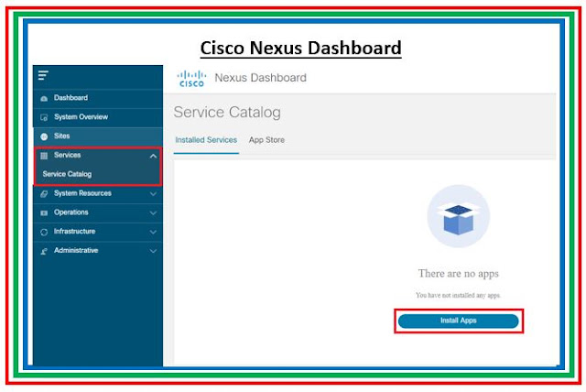
Task: Click the Nexus Dashboard header title
Action: [260, 78]
